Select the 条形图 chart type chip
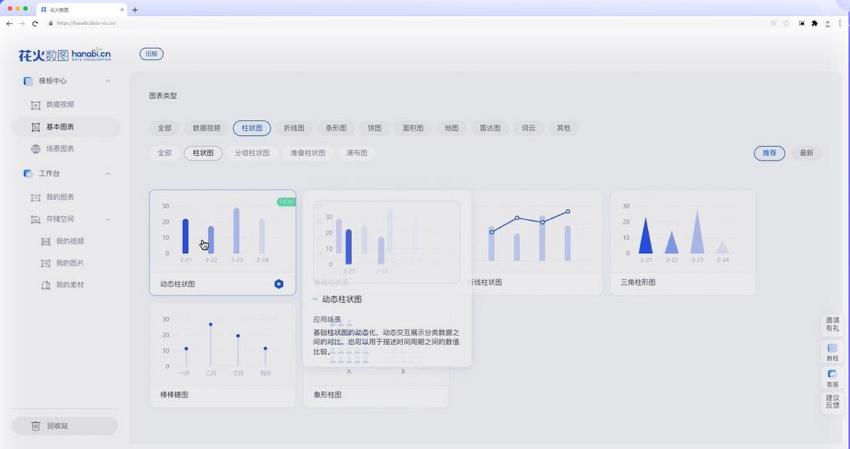 pos(336,128)
